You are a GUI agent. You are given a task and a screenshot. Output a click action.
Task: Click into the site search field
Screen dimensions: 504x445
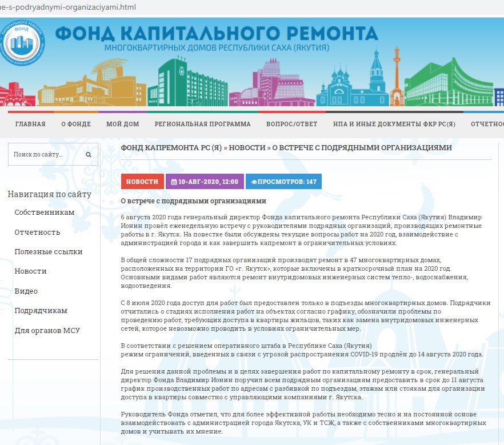pyautogui.click(x=46, y=154)
